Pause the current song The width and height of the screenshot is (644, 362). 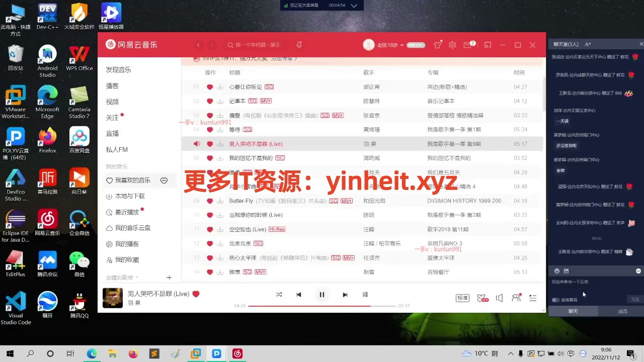tap(322, 295)
